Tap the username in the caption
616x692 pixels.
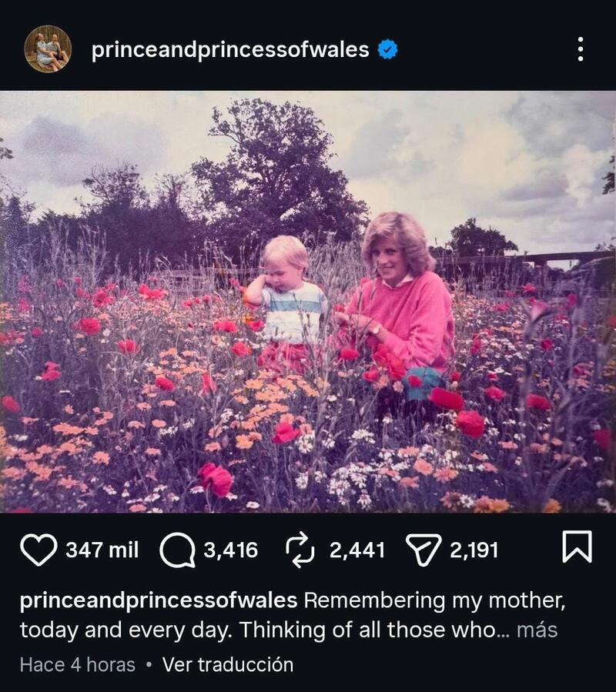(159, 600)
